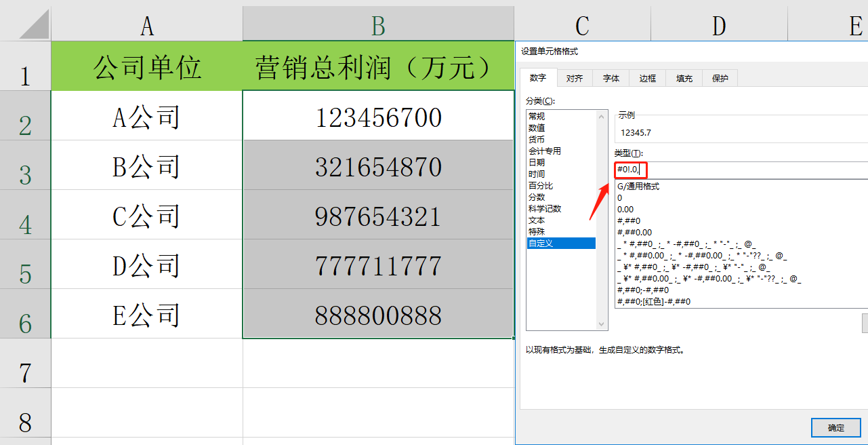Click the 类型 format code input field

pyautogui.click(x=741, y=170)
